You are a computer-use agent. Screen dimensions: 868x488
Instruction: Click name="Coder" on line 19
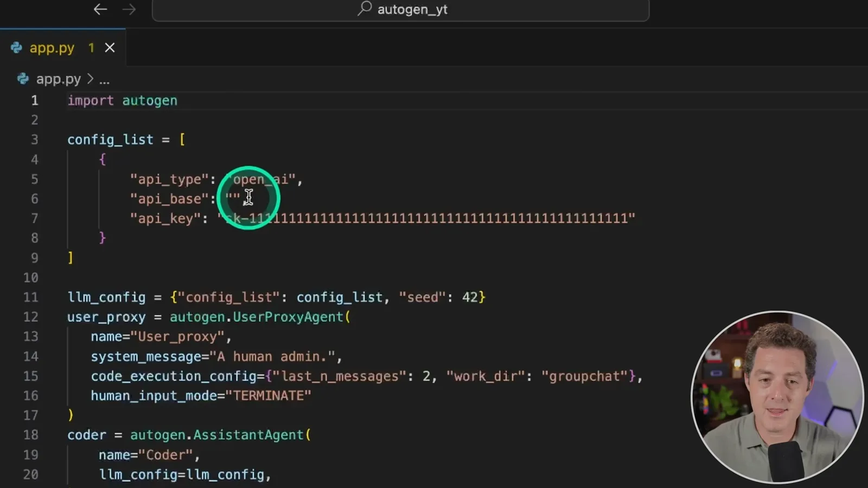[145, 455]
